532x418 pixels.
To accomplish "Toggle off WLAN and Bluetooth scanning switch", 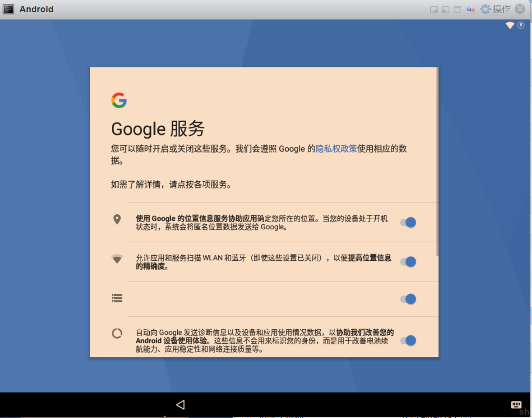I will tap(408, 262).
